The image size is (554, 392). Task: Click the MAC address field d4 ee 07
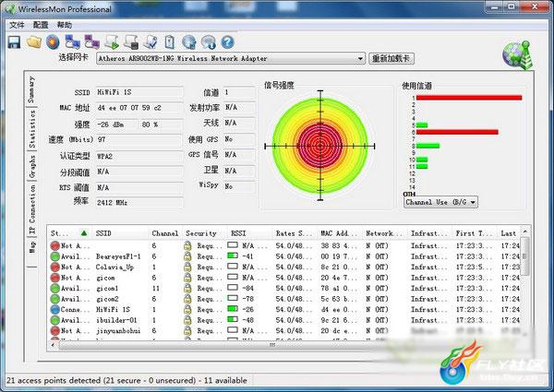pos(139,108)
